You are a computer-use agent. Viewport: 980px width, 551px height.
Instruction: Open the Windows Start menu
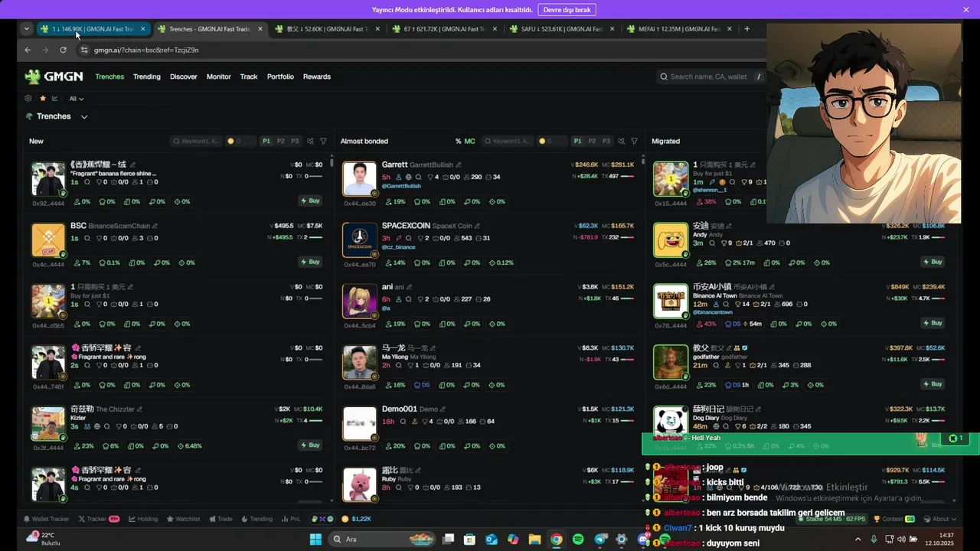tap(315, 540)
